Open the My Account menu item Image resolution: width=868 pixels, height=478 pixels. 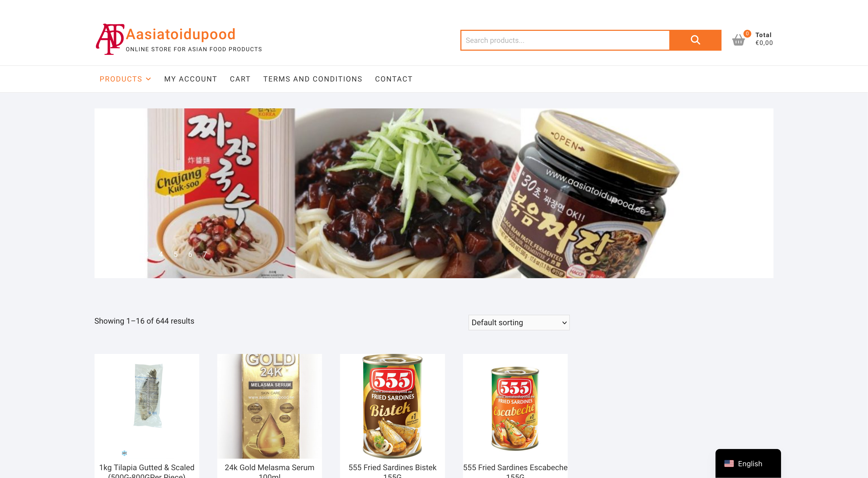tap(190, 79)
